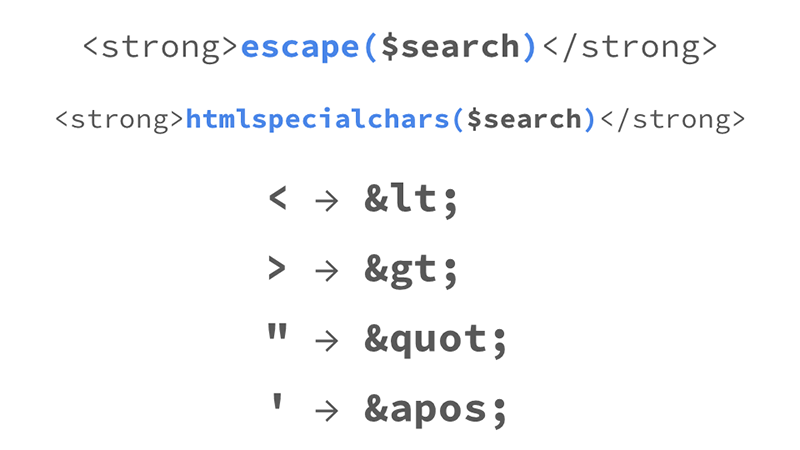Click the arrow next to double quote
The height and width of the screenshot is (450, 800).
pyautogui.click(x=326, y=340)
